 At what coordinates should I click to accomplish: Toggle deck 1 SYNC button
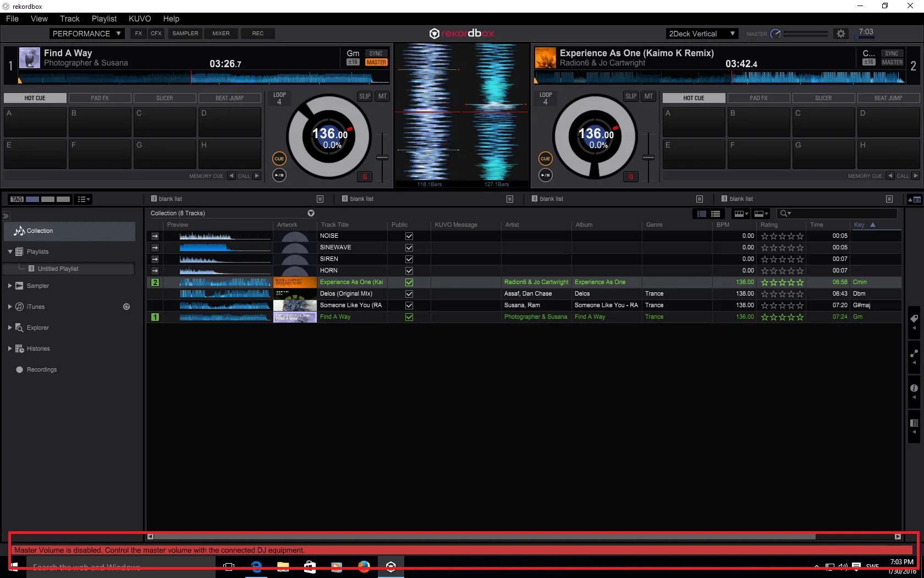point(376,53)
